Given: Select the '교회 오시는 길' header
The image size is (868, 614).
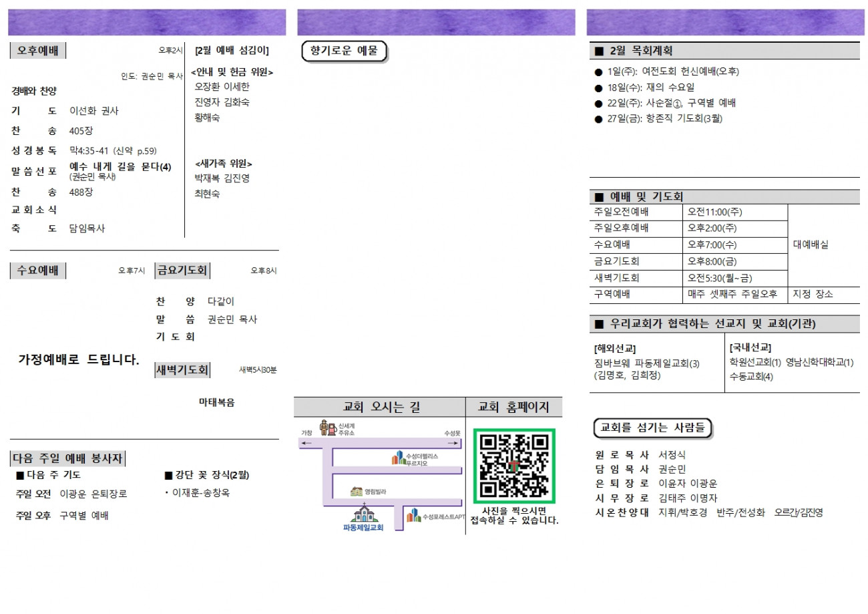Looking at the screenshot, I should click(381, 406).
